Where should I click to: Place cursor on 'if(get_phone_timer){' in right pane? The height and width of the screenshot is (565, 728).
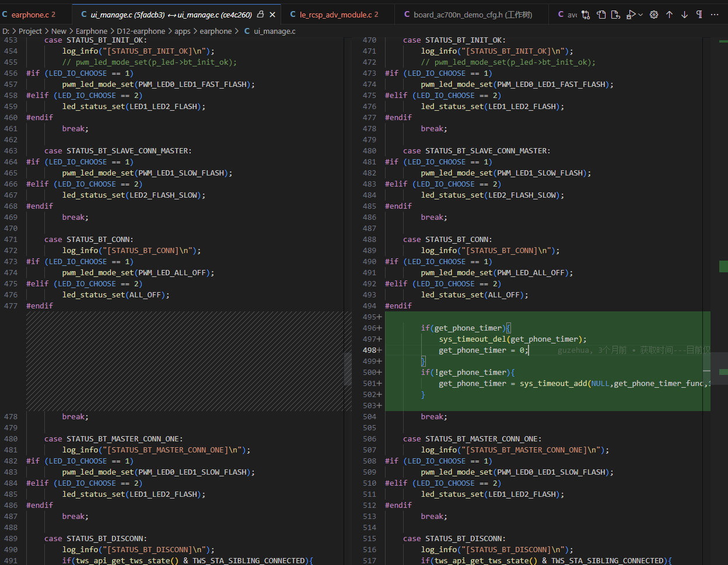[466, 328]
